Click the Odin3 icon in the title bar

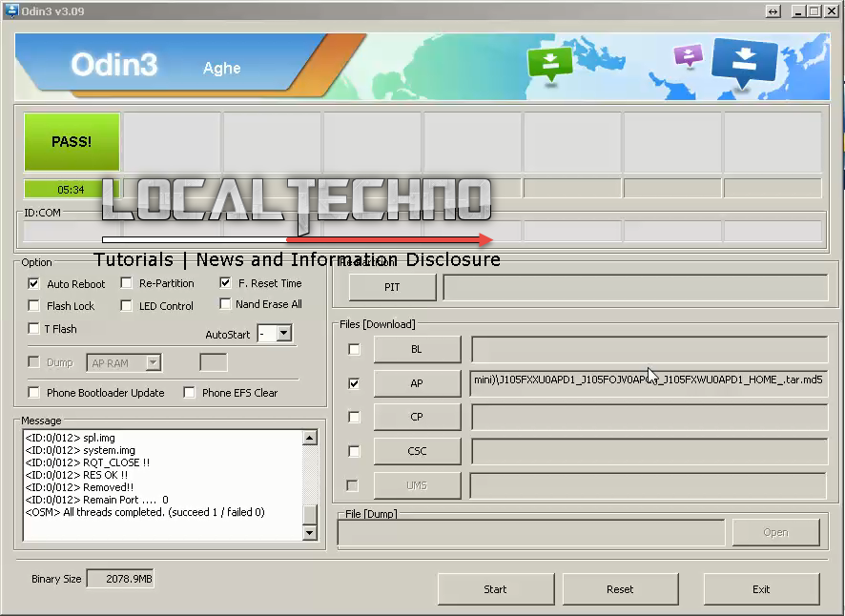click(x=11, y=10)
